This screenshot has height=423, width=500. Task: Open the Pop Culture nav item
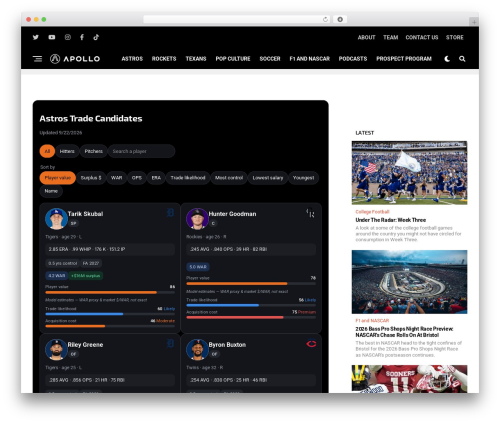click(233, 59)
